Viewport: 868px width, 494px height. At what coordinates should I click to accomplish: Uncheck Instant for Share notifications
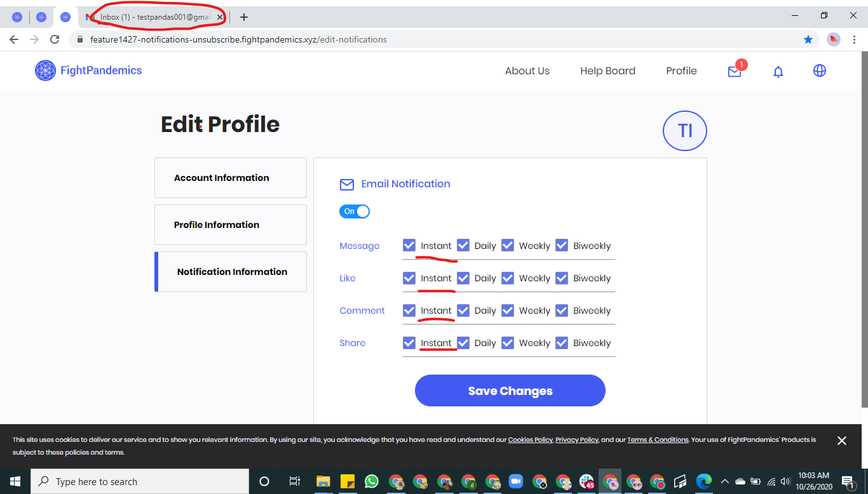409,342
